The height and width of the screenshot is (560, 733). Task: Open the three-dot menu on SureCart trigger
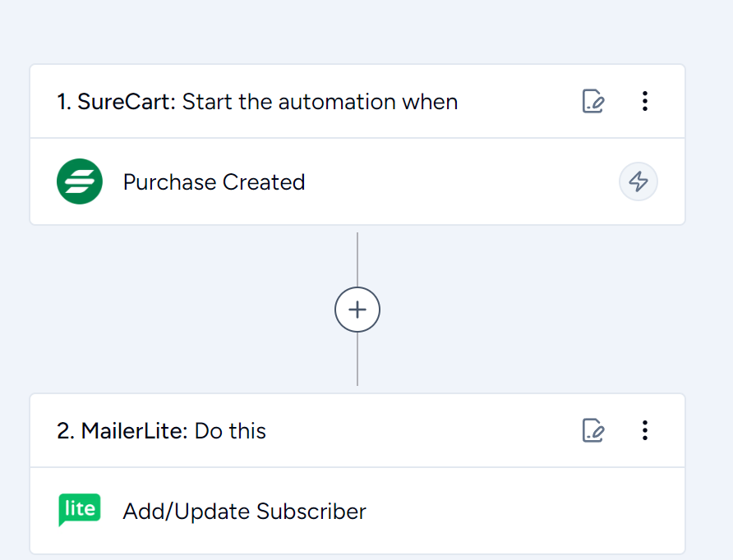point(644,101)
